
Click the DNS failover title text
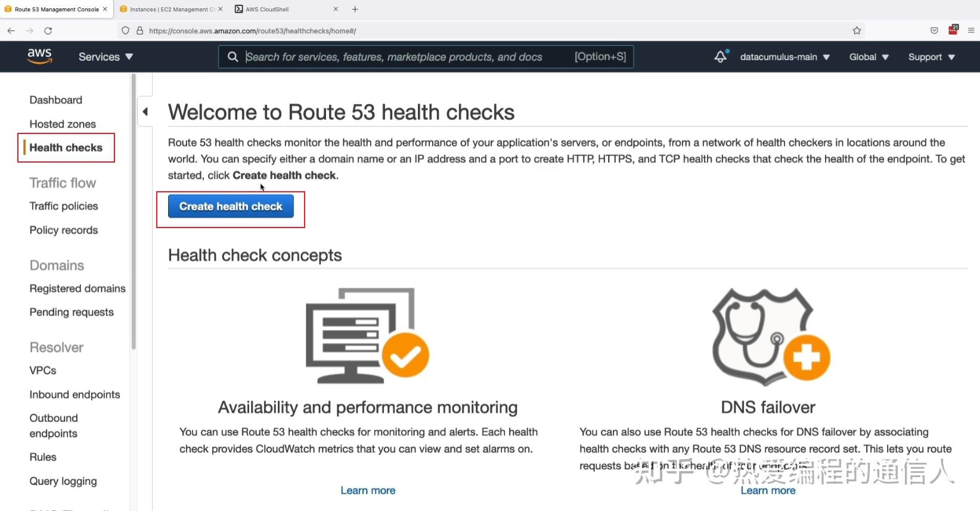(x=768, y=407)
